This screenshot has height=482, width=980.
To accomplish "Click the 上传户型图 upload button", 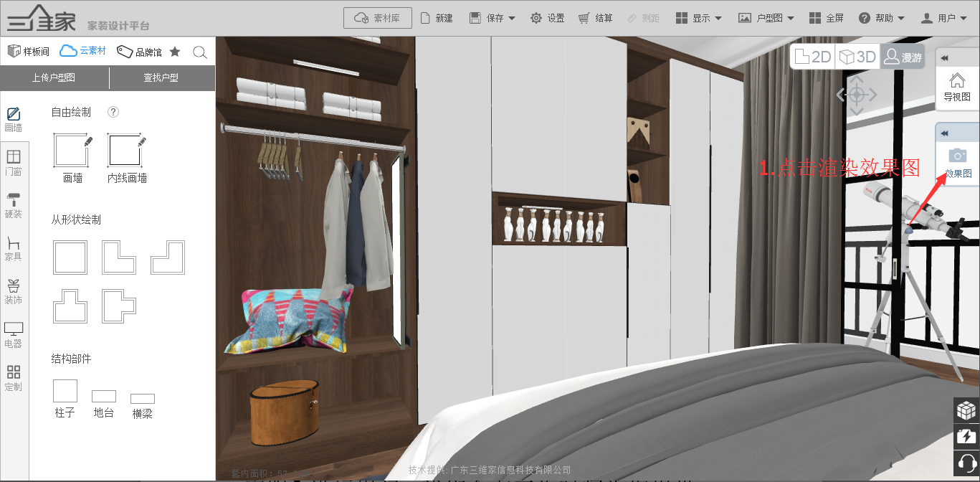I will pos(54,77).
